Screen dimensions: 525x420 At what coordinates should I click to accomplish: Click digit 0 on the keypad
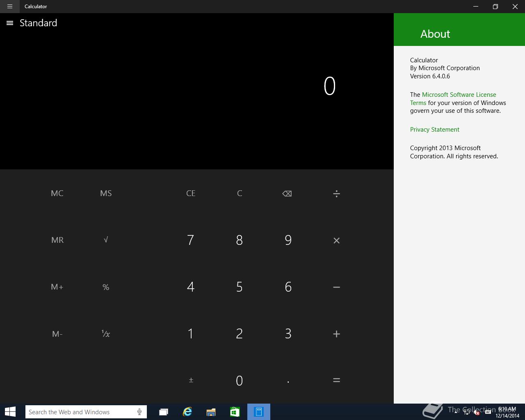(x=240, y=381)
